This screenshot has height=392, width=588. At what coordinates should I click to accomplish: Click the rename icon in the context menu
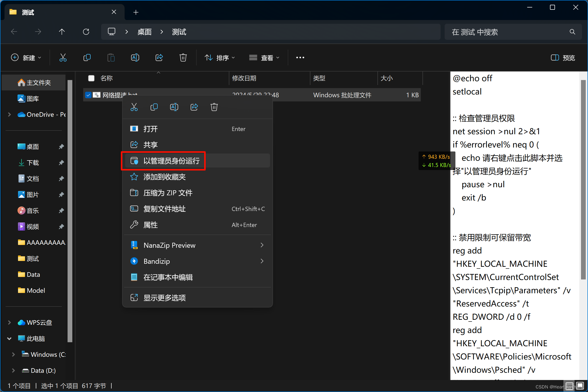[174, 107]
